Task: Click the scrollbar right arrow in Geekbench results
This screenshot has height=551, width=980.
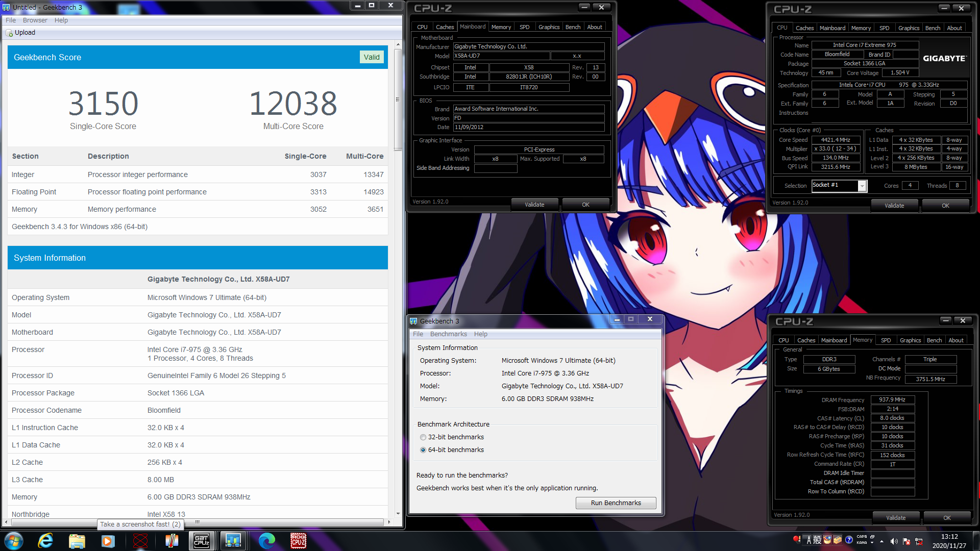Action: click(x=389, y=522)
